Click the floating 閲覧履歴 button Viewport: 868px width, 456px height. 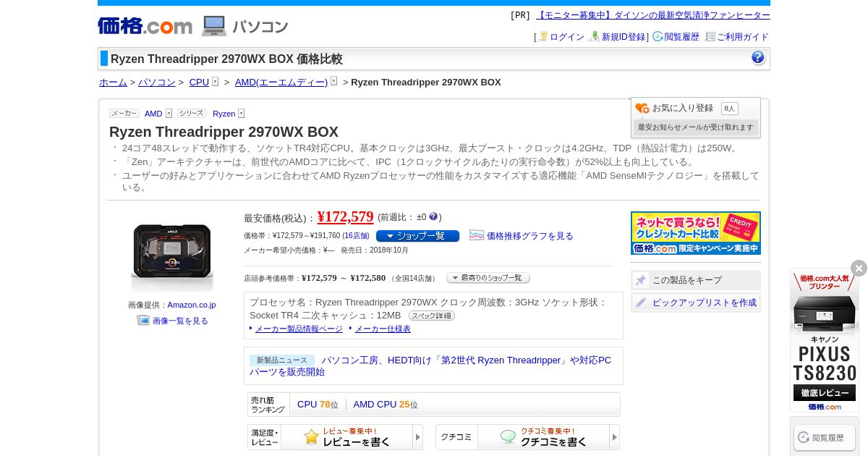click(825, 437)
